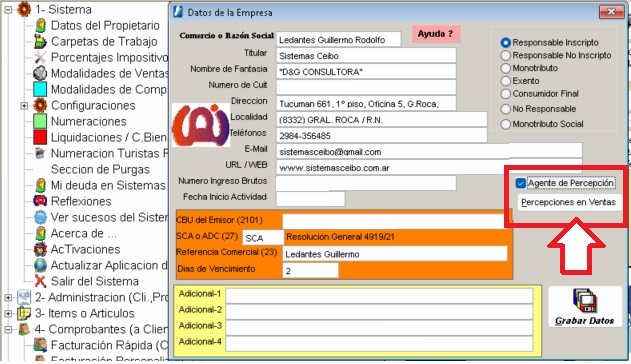This screenshot has width=631, height=364.
Task: Select Responsable Inscripto radio option
Action: point(505,42)
